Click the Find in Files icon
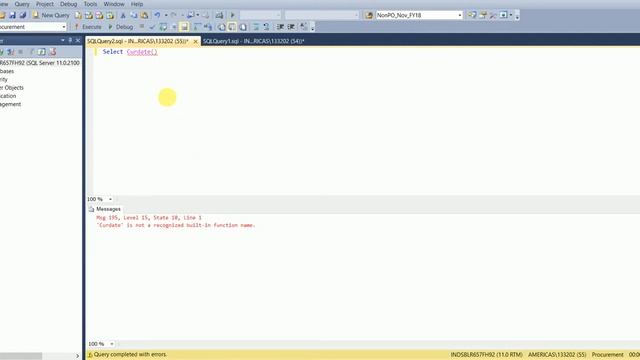This screenshot has width=640, height=360. 369,15
